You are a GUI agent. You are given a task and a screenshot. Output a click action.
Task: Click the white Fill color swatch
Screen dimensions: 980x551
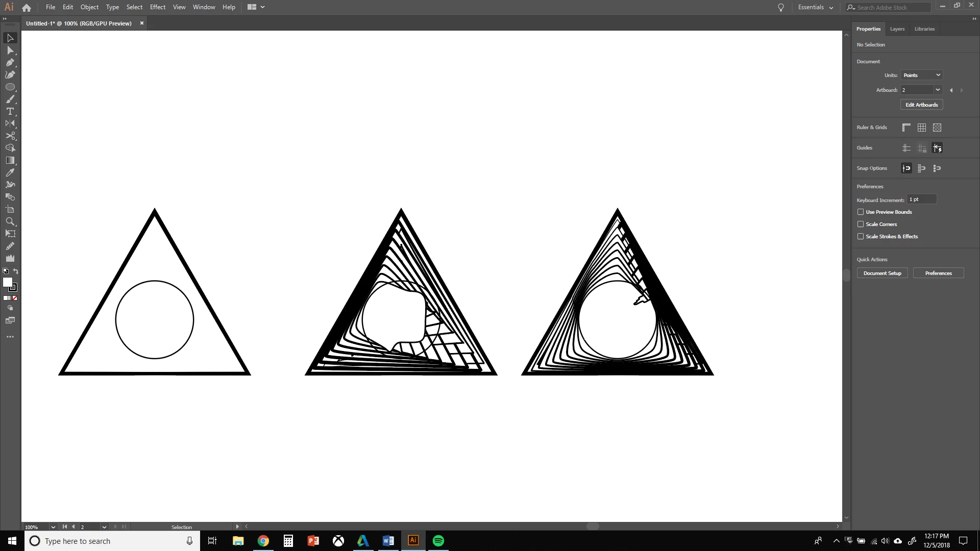(7, 282)
